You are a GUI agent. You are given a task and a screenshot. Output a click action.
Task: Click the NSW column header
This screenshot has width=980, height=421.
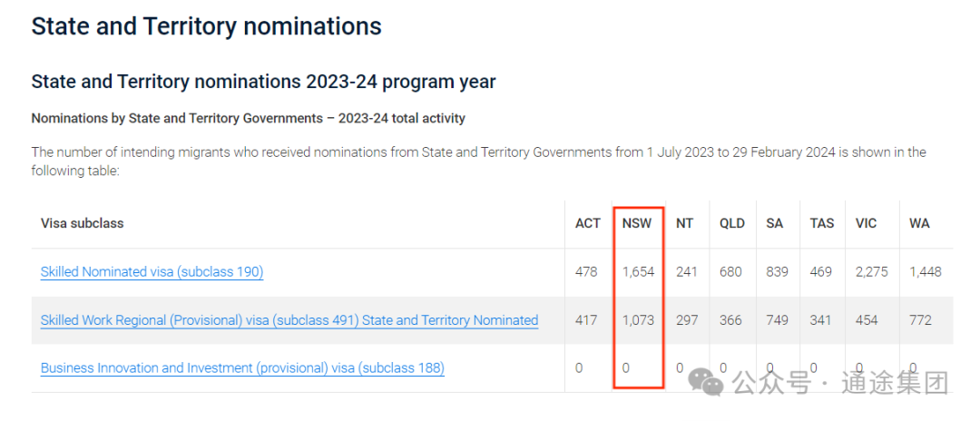[637, 223]
